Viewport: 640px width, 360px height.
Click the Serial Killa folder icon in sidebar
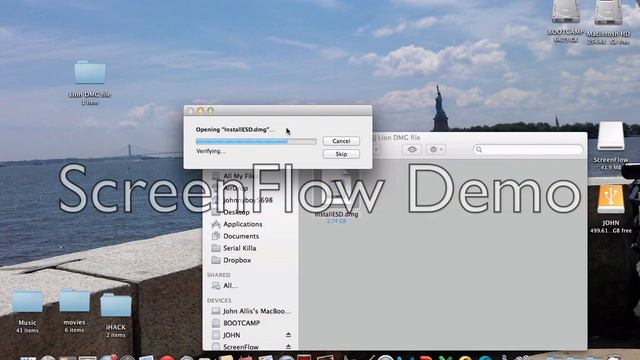[x=216, y=248]
